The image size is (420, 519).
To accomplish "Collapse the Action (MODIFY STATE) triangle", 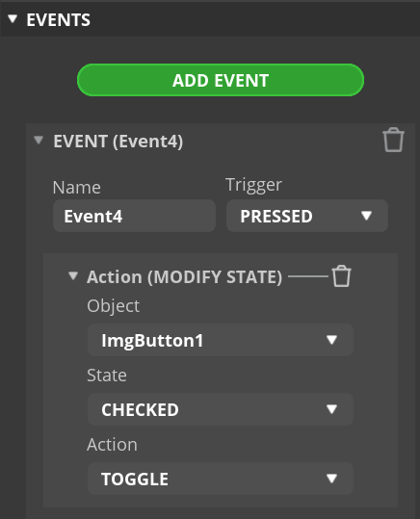I will [x=73, y=275].
